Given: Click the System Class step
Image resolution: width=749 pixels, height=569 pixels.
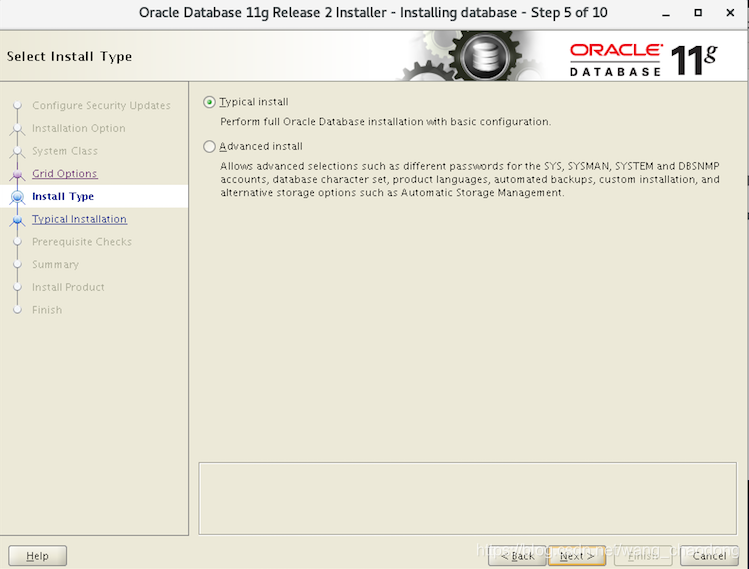Looking at the screenshot, I should tap(65, 151).
